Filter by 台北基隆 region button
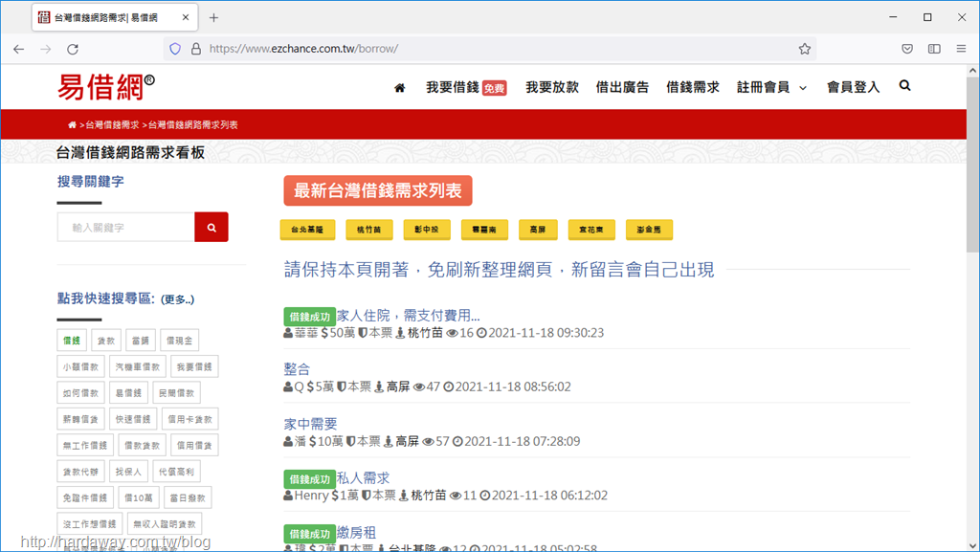The height and width of the screenshot is (552, 980). 307,230
